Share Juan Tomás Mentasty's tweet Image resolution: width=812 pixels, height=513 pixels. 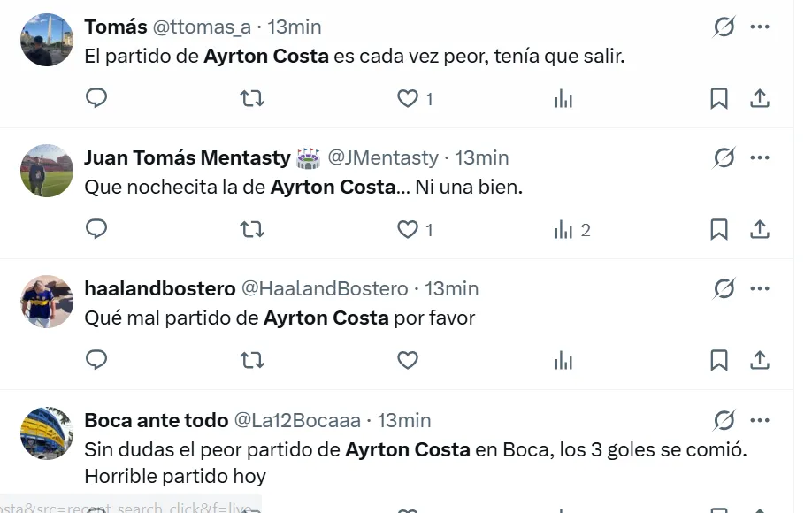click(760, 230)
